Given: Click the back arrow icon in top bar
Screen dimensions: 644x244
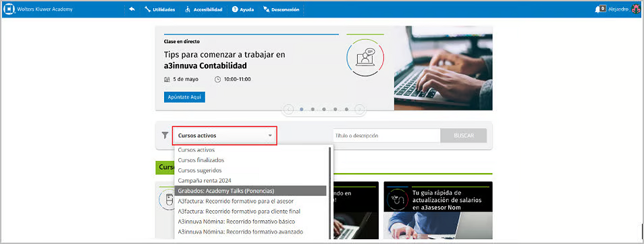Looking at the screenshot, I should pyautogui.click(x=132, y=9).
